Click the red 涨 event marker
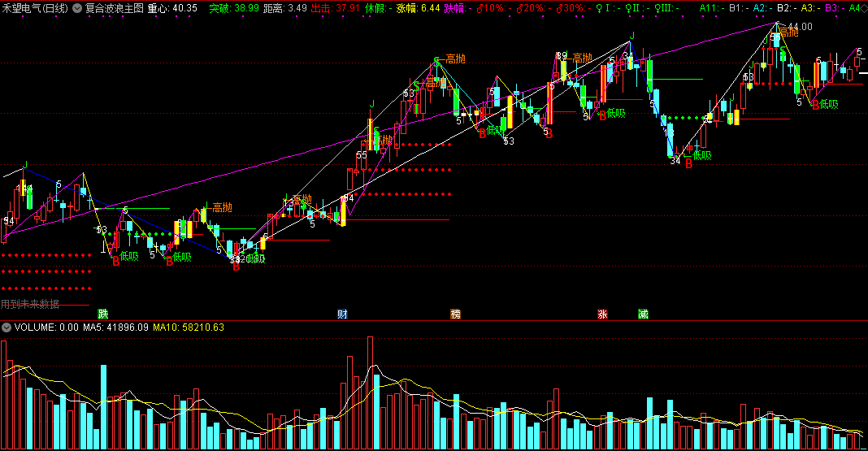 [602, 314]
